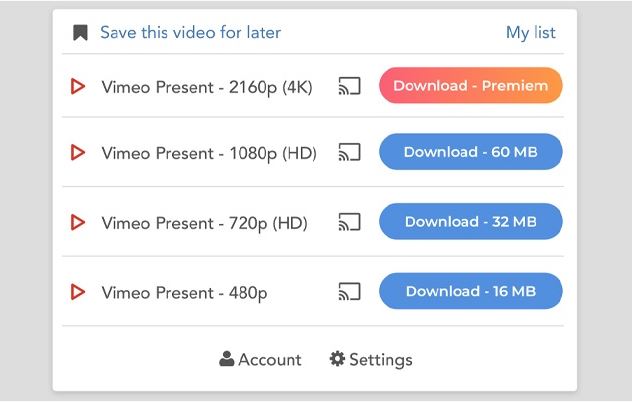Image resolution: width=632 pixels, height=402 pixels.
Task: Download the 32 MB 720p file
Action: [x=470, y=222]
